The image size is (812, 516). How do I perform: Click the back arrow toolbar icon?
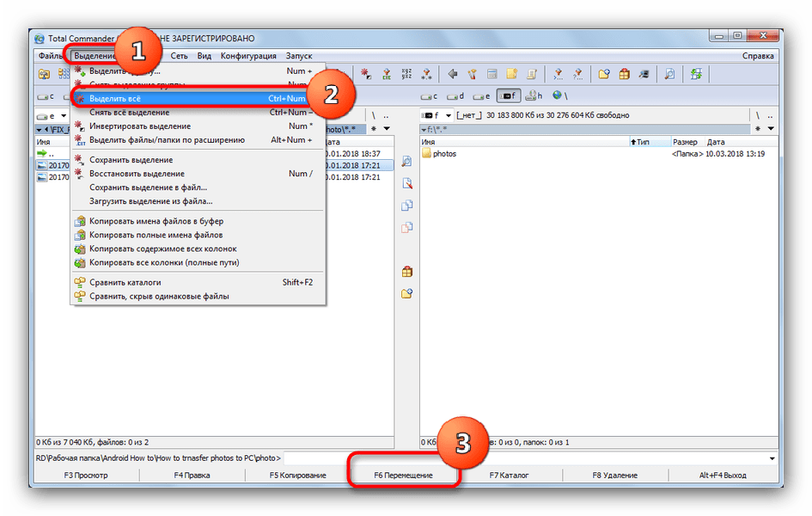click(x=453, y=74)
